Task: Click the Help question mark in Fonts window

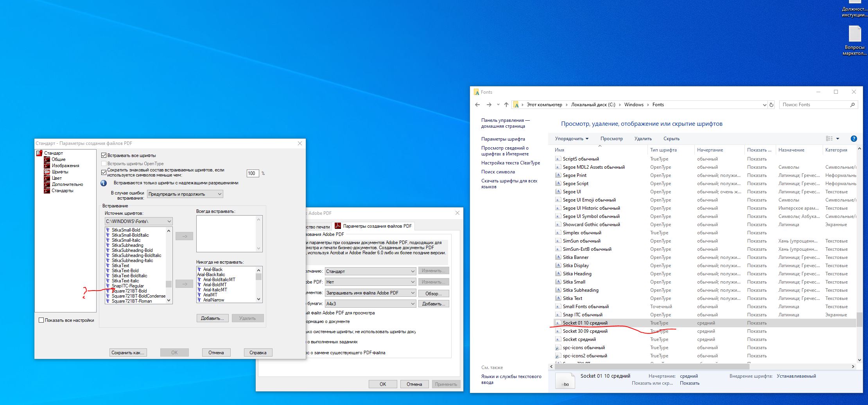Action: [854, 138]
